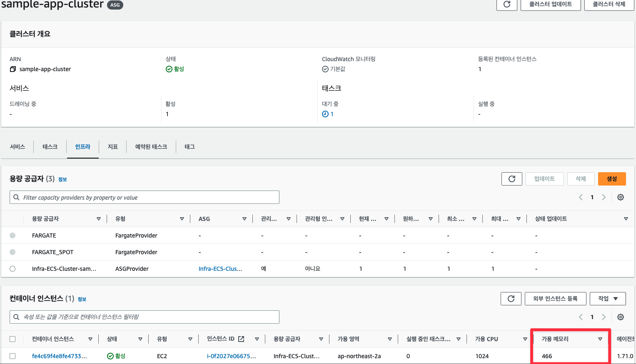The width and height of the screenshot is (636, 364).
Task: Click the capacity provider 업데이트 button
Action: [x=544, y=179]
